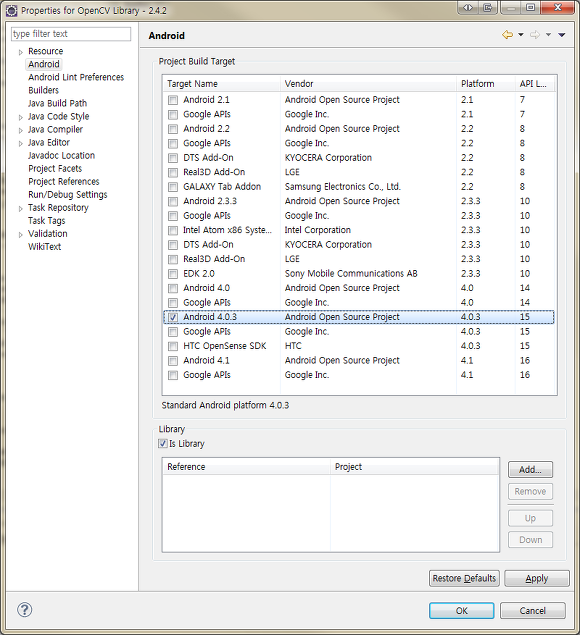Open the Project Facets page
Viewport: 580px width, 635px height.
pyautogui.click(x=55, y=168)
